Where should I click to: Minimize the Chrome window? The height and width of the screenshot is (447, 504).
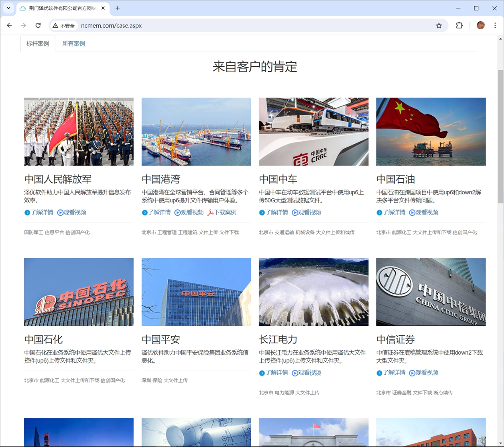tap(458, 8)
